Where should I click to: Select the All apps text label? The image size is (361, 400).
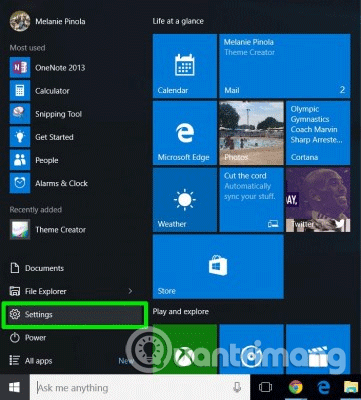pos(39,361)
